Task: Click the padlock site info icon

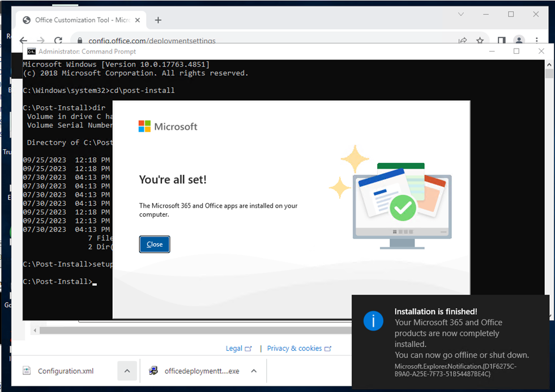Action: 80,41
